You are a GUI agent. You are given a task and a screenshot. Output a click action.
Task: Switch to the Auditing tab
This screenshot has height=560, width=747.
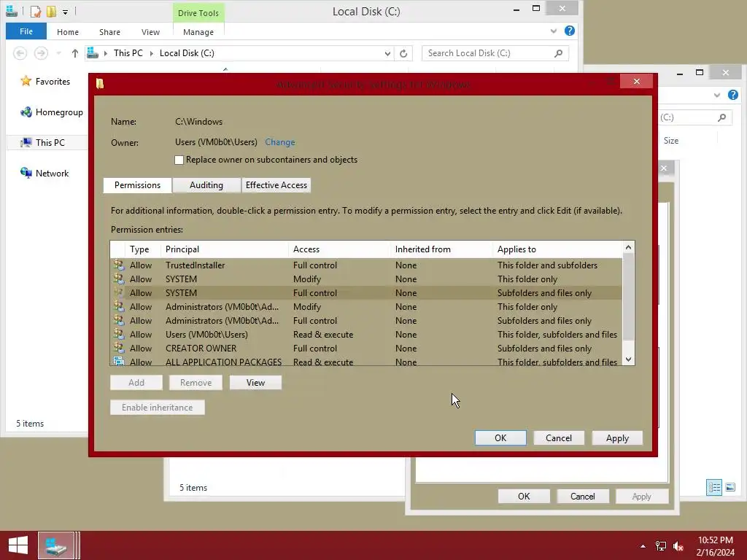[206, 185]
